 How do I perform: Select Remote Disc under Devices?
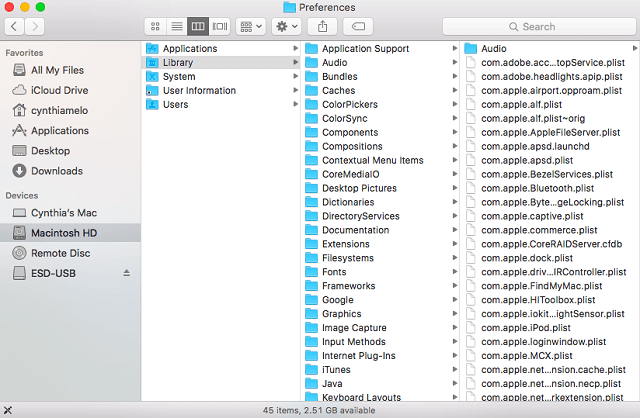click(x=60, y=253)
